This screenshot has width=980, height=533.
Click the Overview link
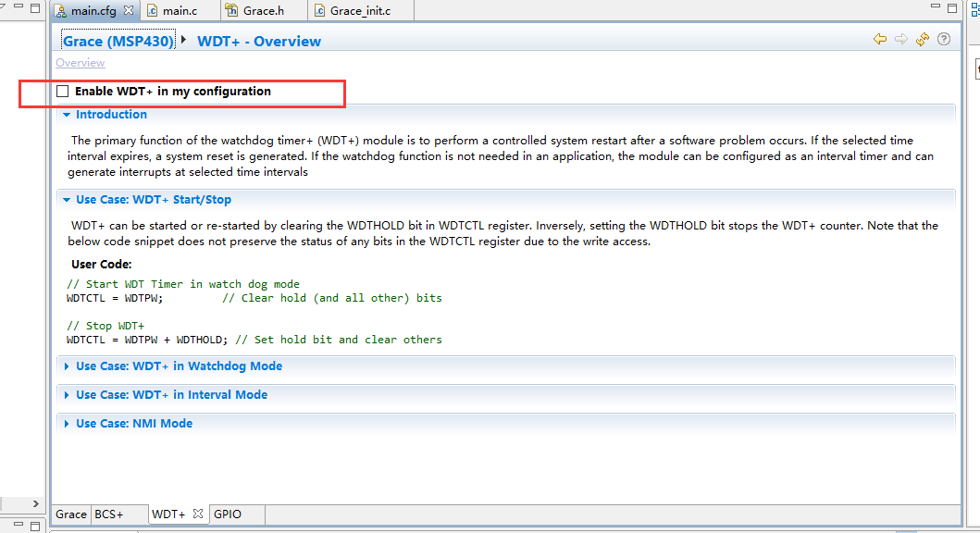pos(80,63)
